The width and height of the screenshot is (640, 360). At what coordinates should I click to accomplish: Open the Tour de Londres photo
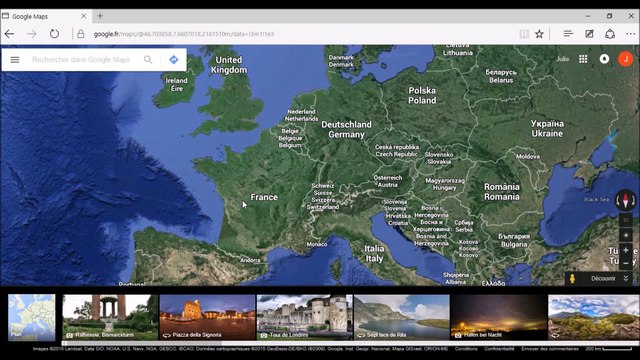coord(304,317)
